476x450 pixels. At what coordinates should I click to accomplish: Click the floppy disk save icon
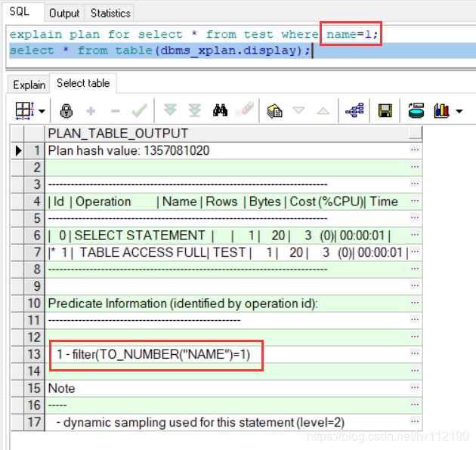(385, 110)
